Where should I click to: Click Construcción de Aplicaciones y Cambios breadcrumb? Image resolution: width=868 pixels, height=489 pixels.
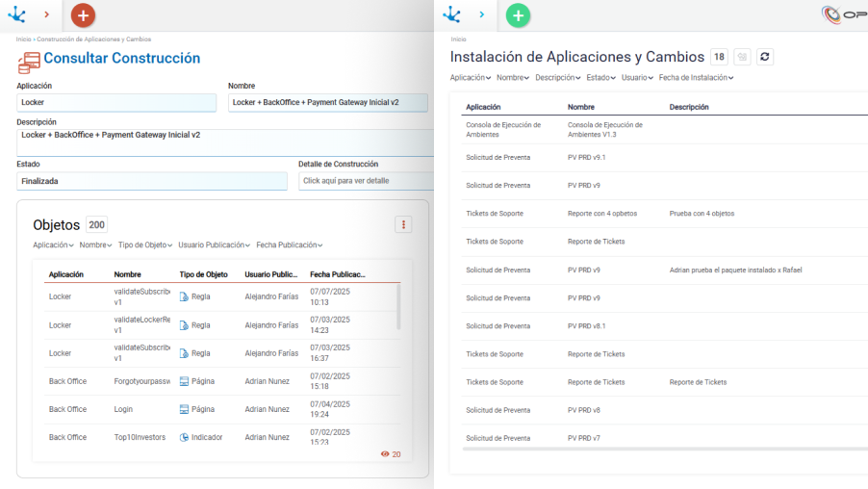[x=93, y=39]
